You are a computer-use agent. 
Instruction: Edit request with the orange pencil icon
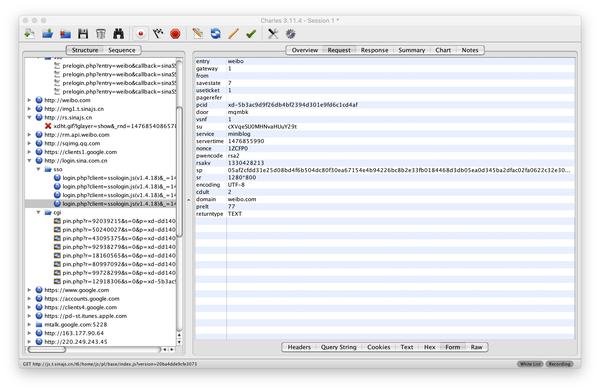pyautogui.click(x=233, y=34)
